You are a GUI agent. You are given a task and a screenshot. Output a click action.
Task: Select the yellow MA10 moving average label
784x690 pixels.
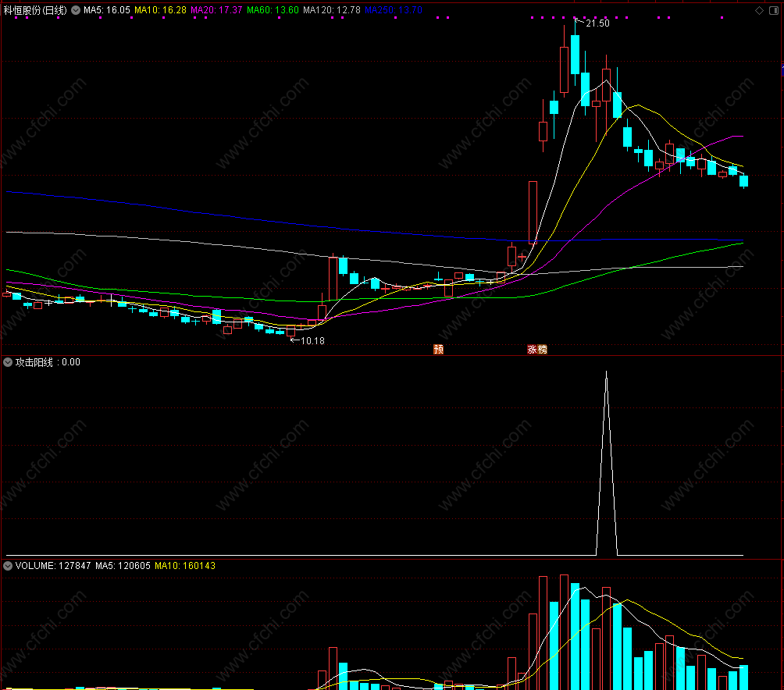159,10
